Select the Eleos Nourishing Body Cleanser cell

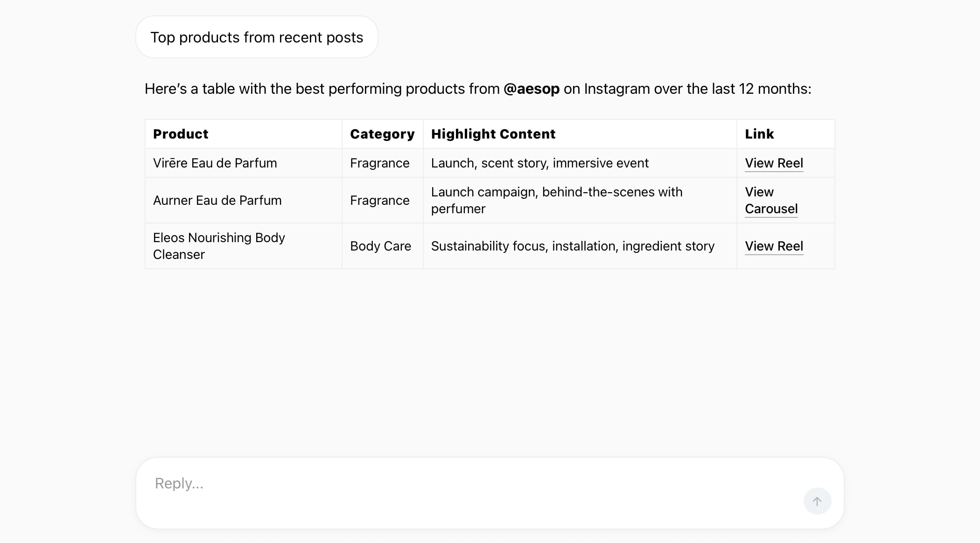[x=219, y=246]
